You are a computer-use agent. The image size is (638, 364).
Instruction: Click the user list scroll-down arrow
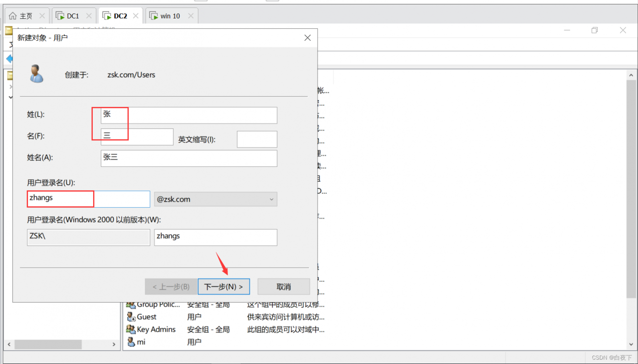coord(632,344)
